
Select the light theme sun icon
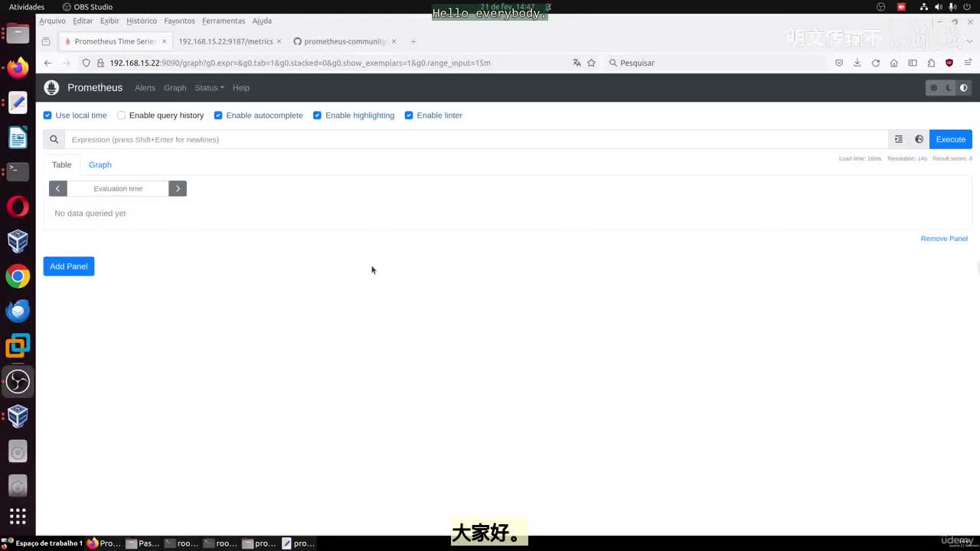[x=933, y=88]
